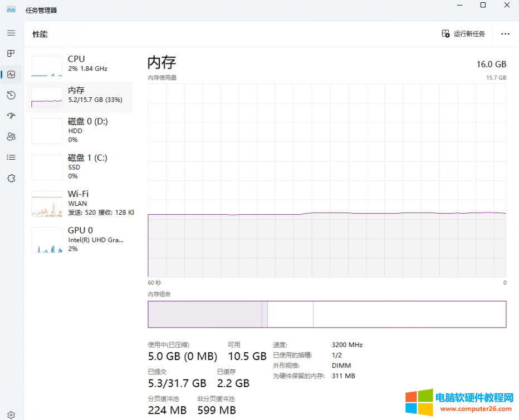Show 磁盘 0 (D:) HDD performance
The width and height of the screenshot is (519, 420).
pos(80,130)
